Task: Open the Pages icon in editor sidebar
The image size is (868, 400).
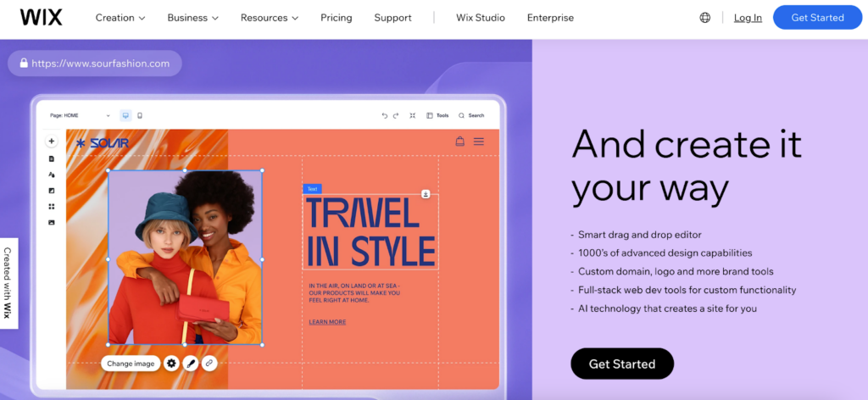Action: 52,158
